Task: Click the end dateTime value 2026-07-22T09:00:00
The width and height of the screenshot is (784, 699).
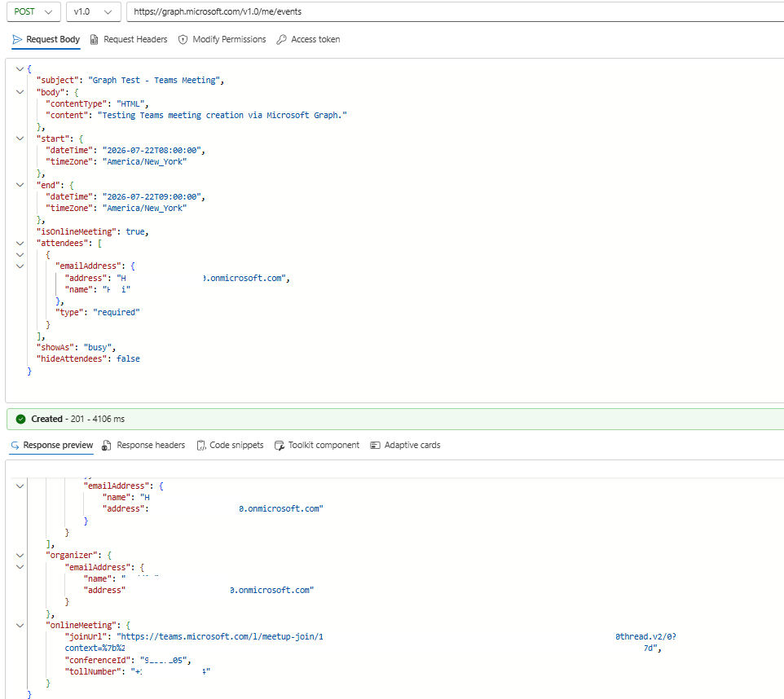Action: [152, 196]
